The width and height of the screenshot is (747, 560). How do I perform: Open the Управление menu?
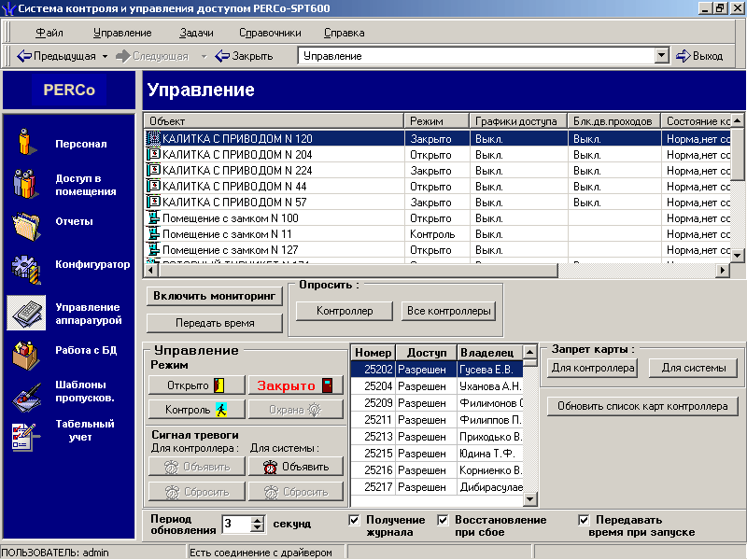pyautogui.click(x=122, y=33)
